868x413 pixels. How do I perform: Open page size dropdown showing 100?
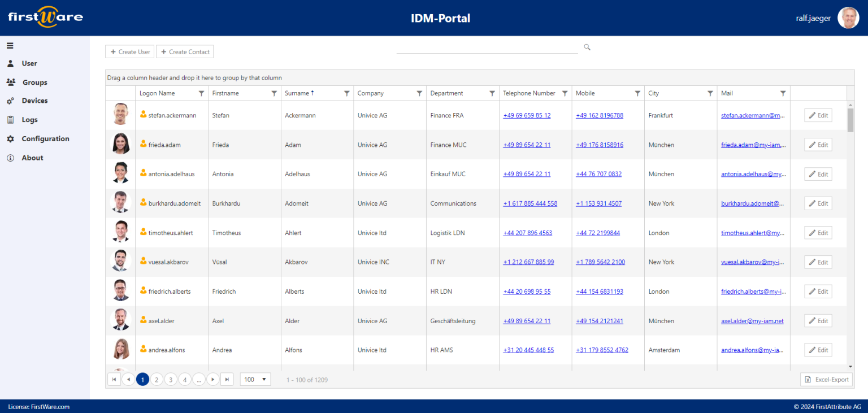(255, 380)
